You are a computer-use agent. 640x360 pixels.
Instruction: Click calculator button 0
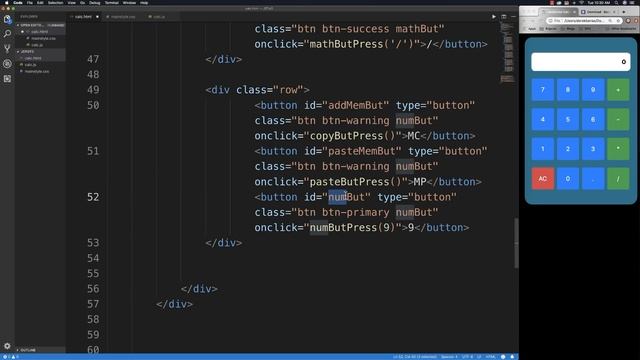click(x=568, y=178)
